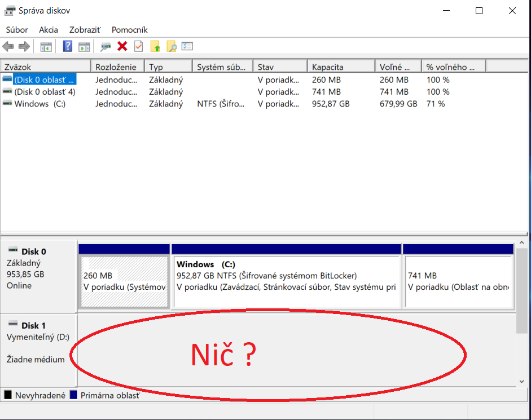Image resolution: width=531 pixels, height=420 pixels.
Task: Open the Akcia menu
Action: [x=49, y=30]
